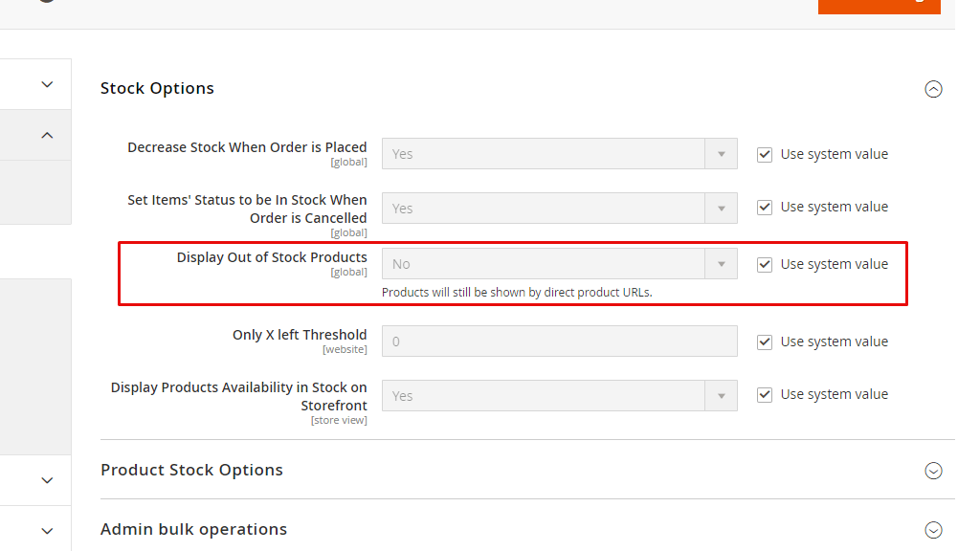The width and height of the screenshot is (980, 551).
Task: Open the Set Items' Status In Stock dropdown
Action: pos(559,209)
